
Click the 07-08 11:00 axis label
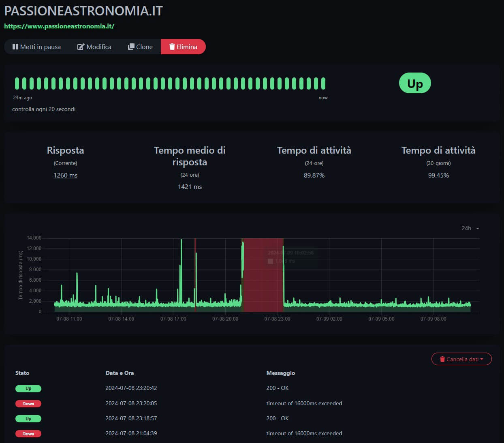[x=69, y=319]
